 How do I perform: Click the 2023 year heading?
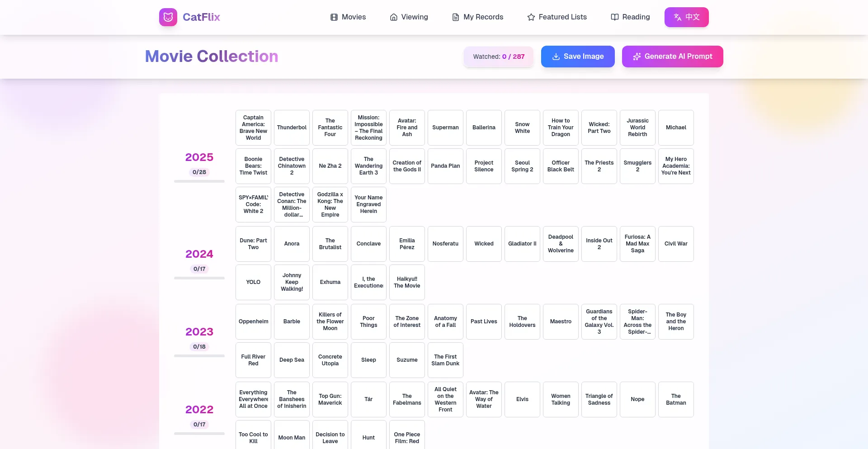coord(199,332)
